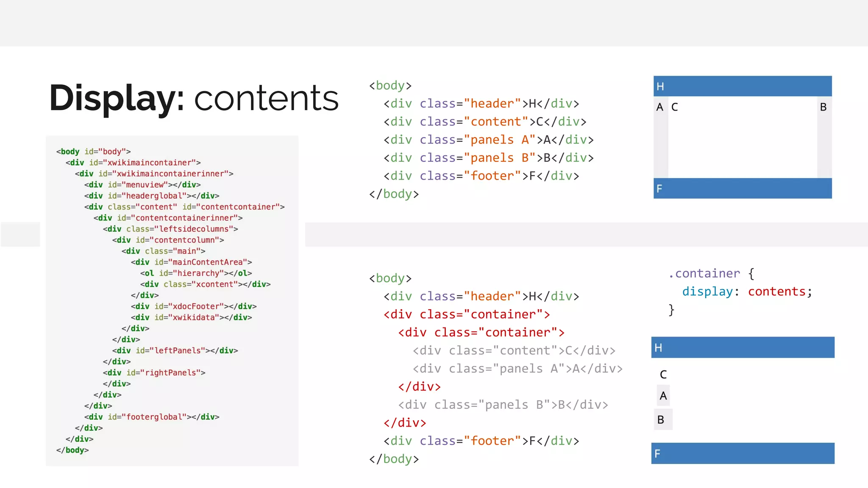868x488 pixels.
Task: Click the blue H bar in bottom diagram
Action: 742,348
